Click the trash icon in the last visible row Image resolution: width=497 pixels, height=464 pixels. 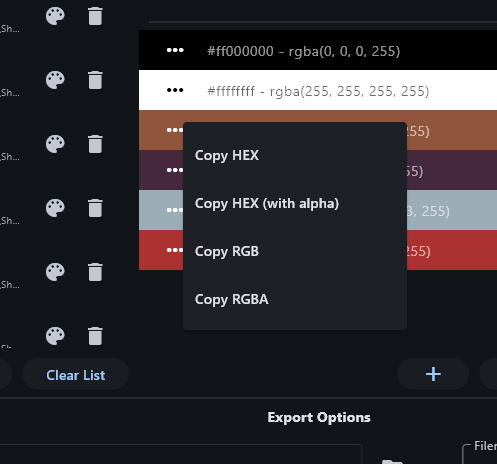[x=95, y=336]
